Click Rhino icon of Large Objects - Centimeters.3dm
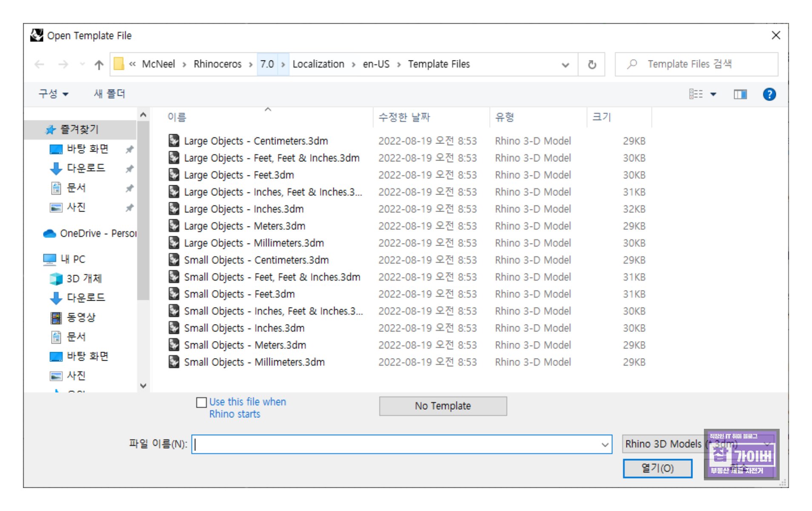Image resolution: width=812 pixels, height=511 pixels. (174, 140)
